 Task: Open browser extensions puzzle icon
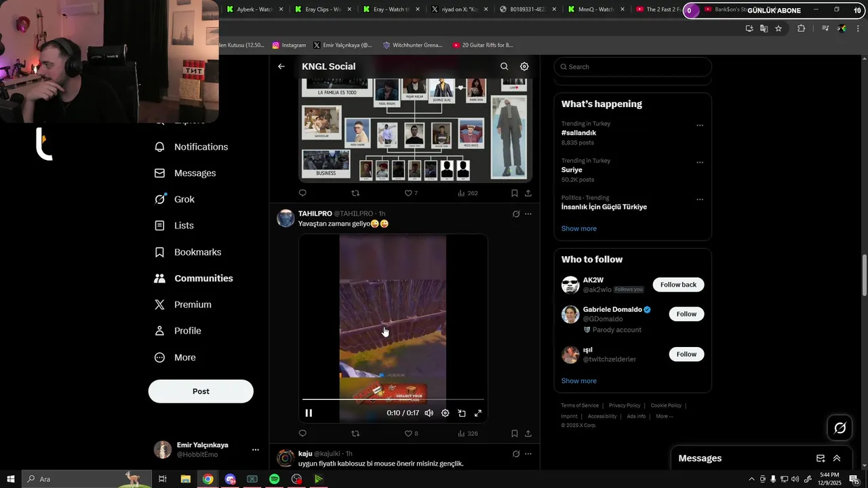coord(801,28)
